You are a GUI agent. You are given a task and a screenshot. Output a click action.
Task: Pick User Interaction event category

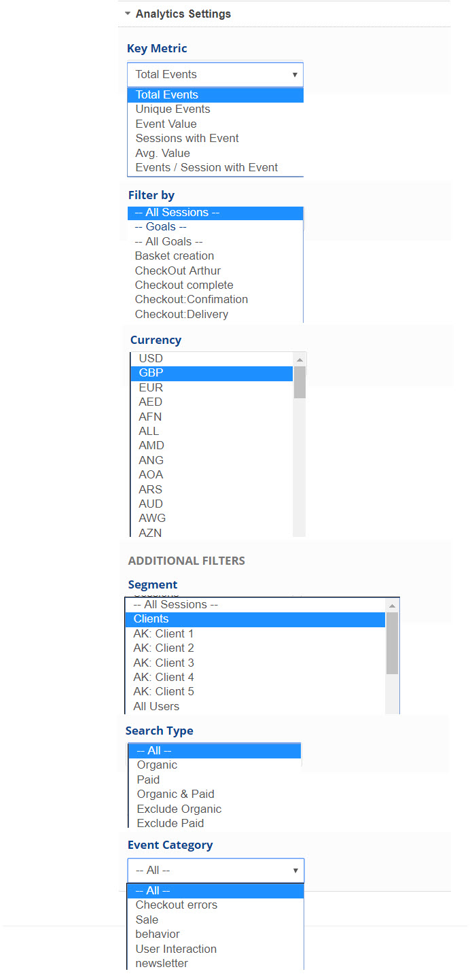tap(176, 949)
